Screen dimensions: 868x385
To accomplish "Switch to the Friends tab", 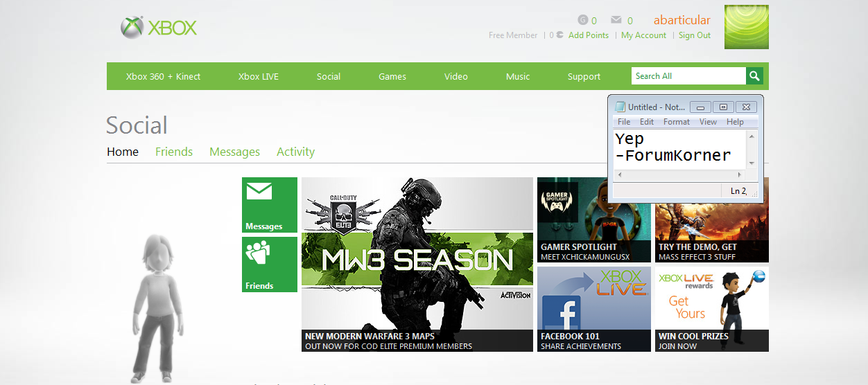I will tap(174, 152).
